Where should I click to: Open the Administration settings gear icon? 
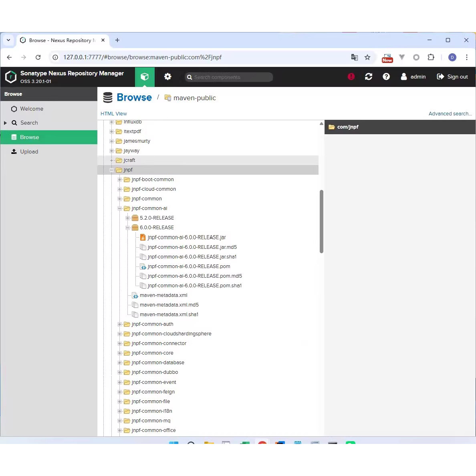(168, 77)
